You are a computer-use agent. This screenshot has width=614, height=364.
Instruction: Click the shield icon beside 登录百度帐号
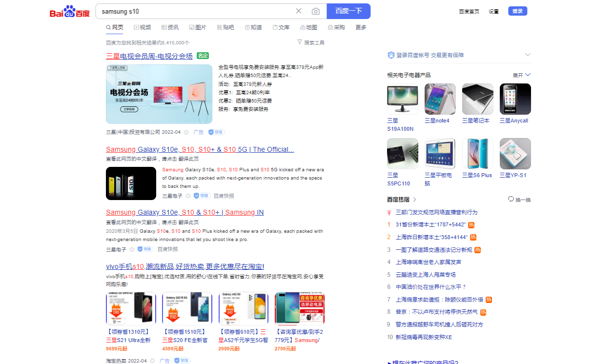391,55
